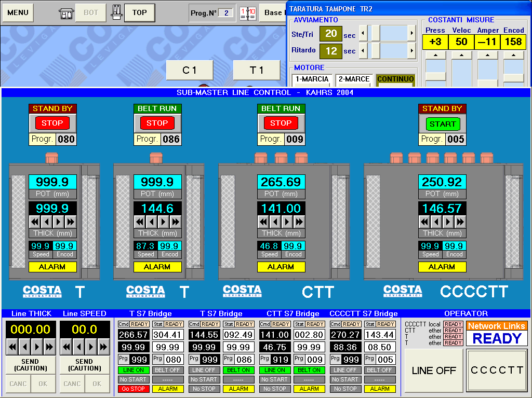Select the BOT machine icon
Viewport: 532px width, 398px height.
(66, 13)
